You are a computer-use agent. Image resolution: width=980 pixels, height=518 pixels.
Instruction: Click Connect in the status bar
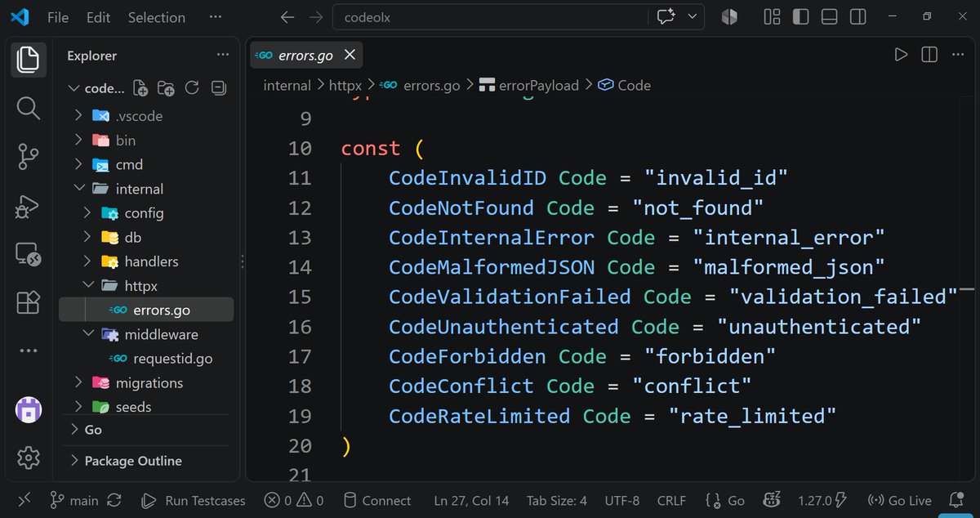[x=376, y=500]
